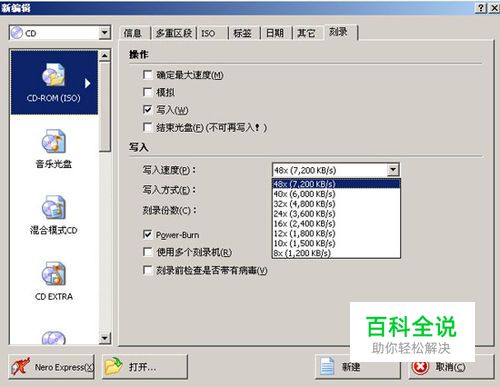
Task: Toggle 确定最大速度(M) checkbox
Action: click(147, 75)
